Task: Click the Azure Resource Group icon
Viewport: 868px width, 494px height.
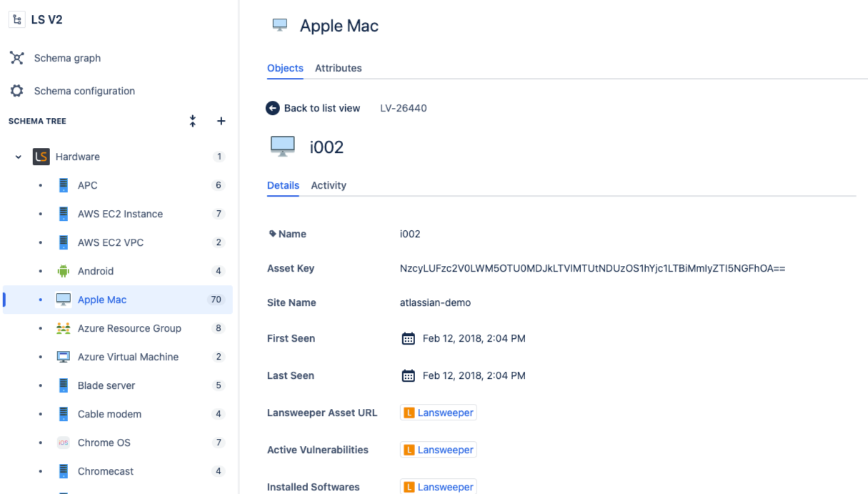Action: (64, 328)
